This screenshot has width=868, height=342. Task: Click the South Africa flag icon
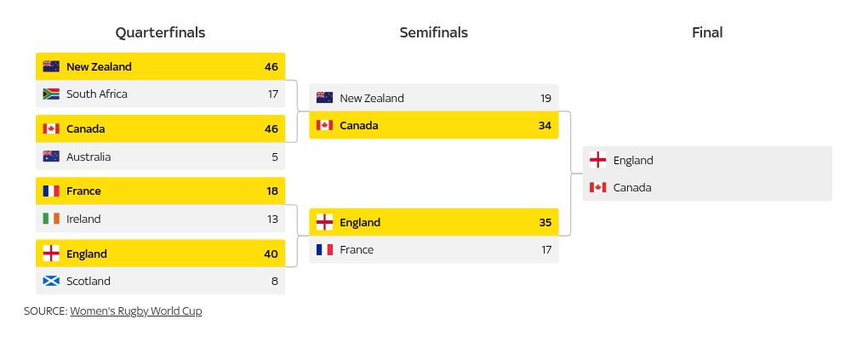point(51,94)
